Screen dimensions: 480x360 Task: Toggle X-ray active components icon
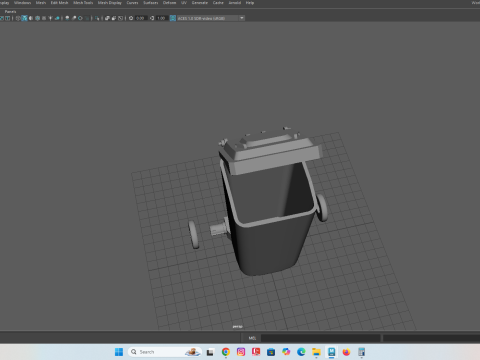(x=114, y=18)
